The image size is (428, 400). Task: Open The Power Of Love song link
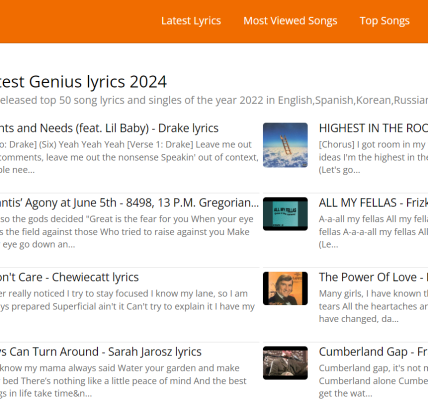[x=373, y=277]
